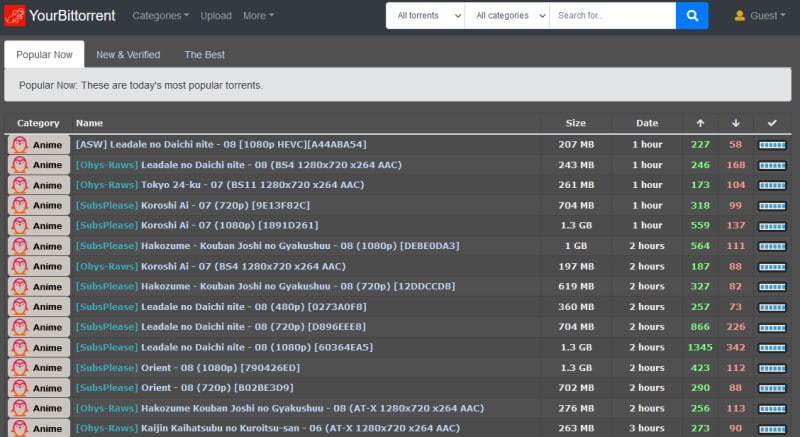Switch to The Best tab
The width and height of the screenshot is (800, 437).
click(x=203, y=54)
